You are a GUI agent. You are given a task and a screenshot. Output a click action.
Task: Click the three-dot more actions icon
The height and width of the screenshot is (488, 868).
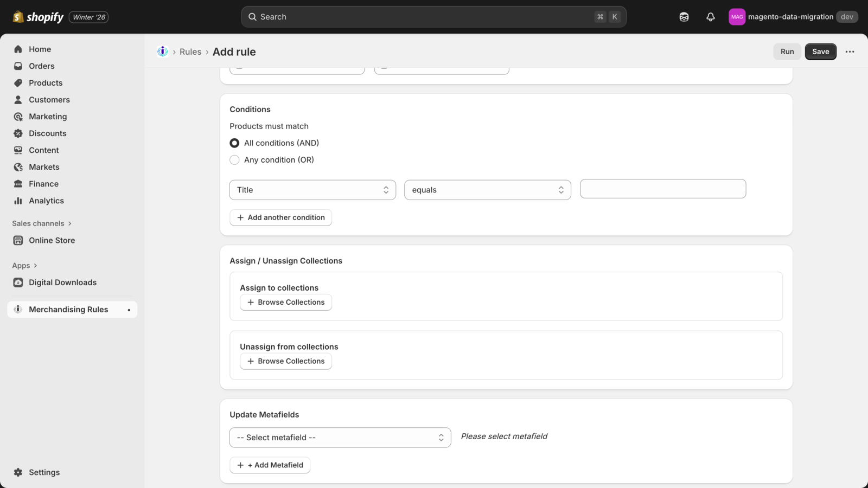click(850, 52)
